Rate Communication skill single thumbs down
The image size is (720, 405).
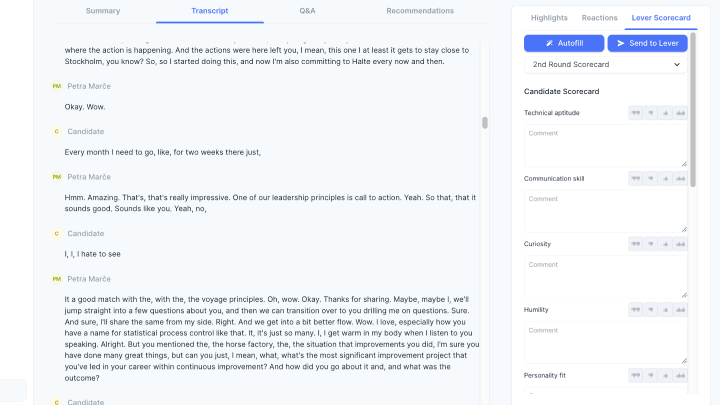(651, 178)
